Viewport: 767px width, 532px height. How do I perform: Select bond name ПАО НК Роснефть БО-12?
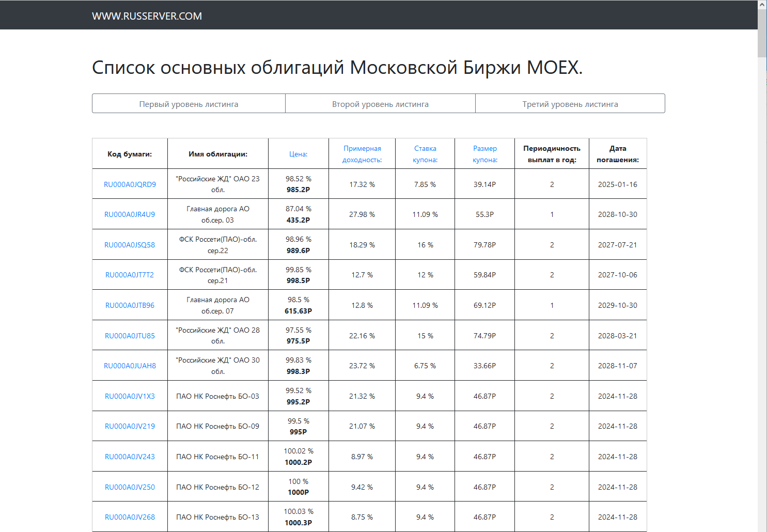(218, 487)
